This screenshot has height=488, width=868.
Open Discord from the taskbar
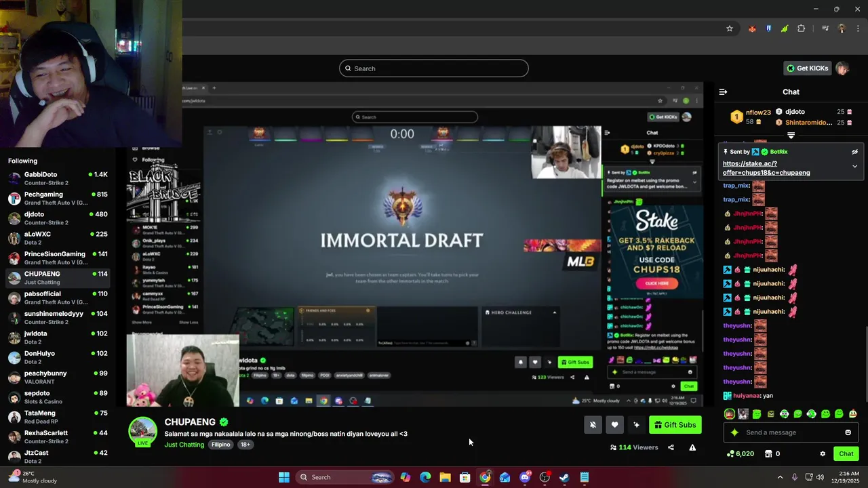pos(525,477)
